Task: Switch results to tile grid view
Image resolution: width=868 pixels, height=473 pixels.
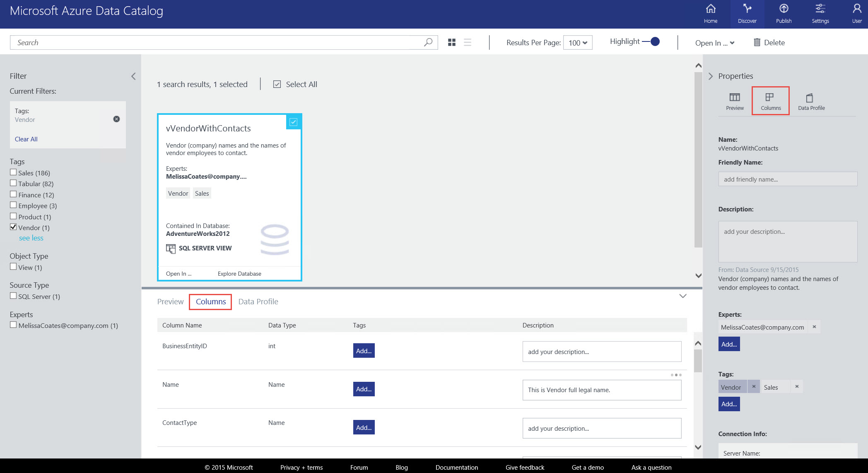Action: pos(452,42)
